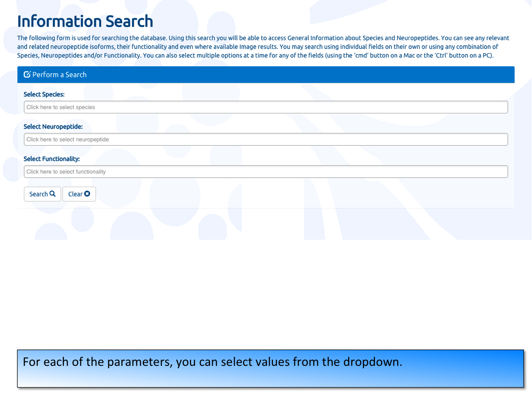The image size is (532, 399).
Task: Click the 'Information Search' page heading
Action: 85,21
